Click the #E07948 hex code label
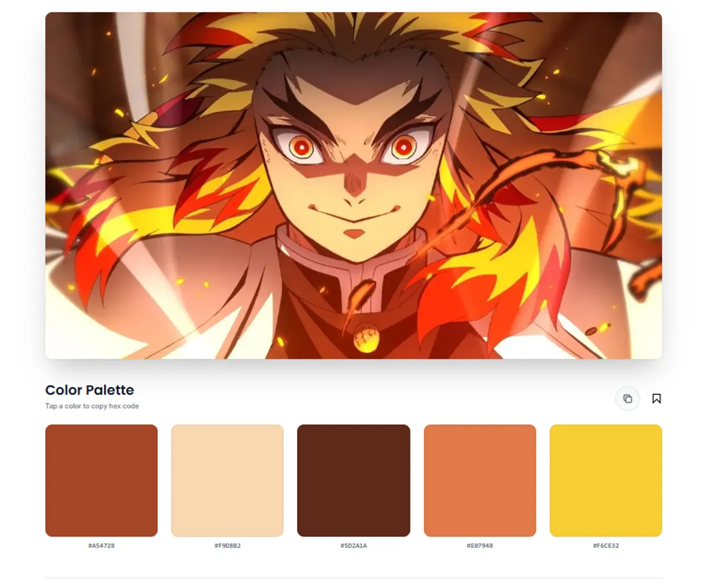Viewport: 706px width, 588px height. point(479,546)
